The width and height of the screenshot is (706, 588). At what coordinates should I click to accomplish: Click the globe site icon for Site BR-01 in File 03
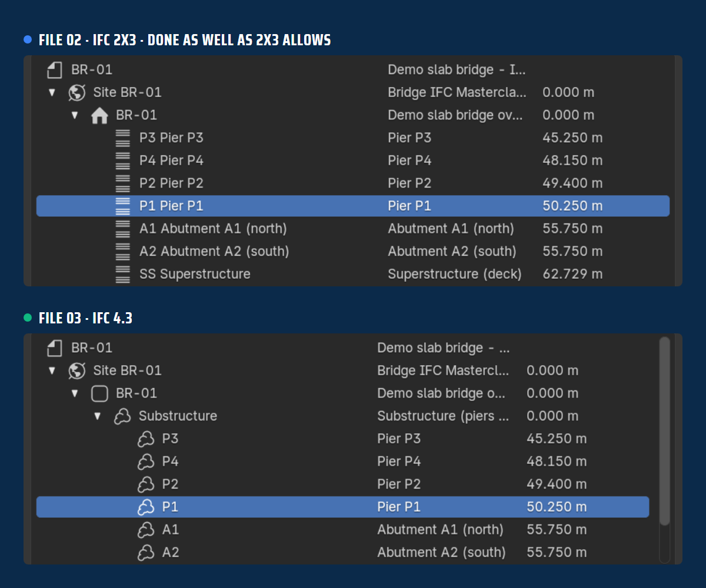point(77,370)
